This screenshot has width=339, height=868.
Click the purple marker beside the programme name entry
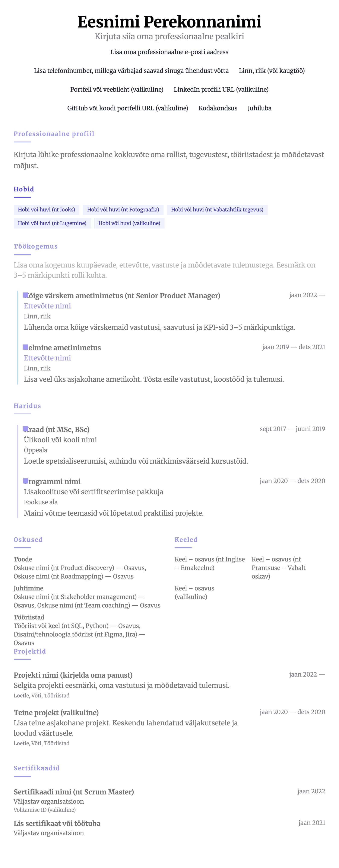point(26,481)
